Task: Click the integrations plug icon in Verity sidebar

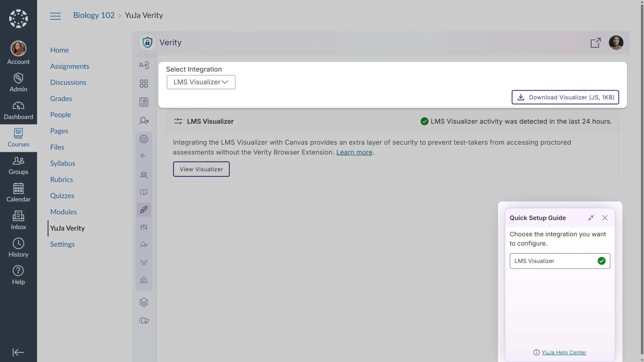Action: point(144,209)
